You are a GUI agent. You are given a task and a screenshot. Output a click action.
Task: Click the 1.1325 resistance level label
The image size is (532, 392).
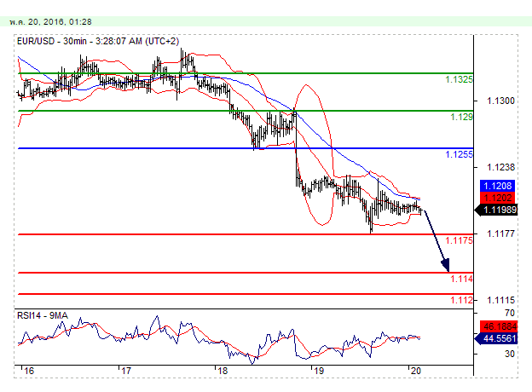pos(459,80)
